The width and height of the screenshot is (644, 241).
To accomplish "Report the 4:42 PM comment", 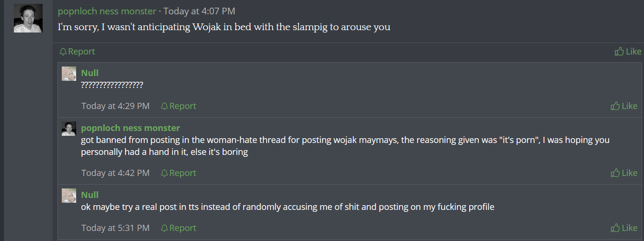I will pos(178,173).
